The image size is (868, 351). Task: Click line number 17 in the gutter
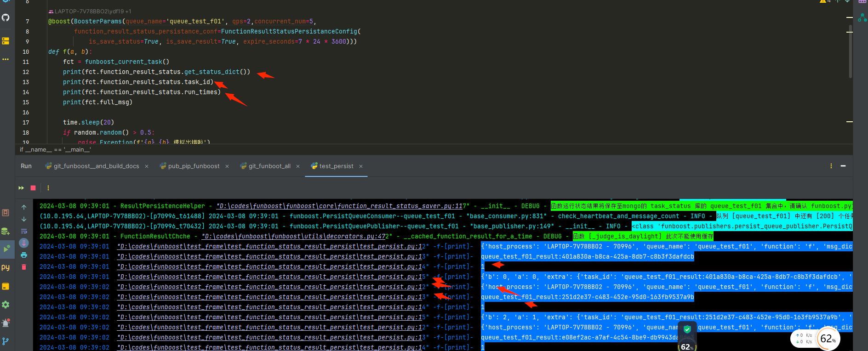(26, 123)
